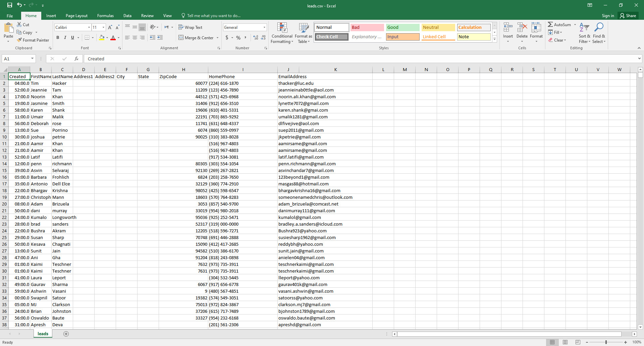Toggle Bold formatting

(x=58, y=38)
